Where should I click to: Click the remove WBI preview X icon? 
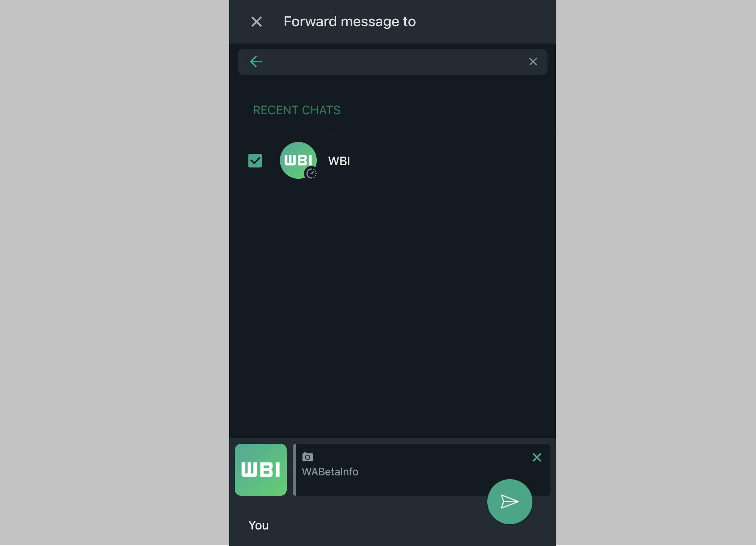point(537,457)
